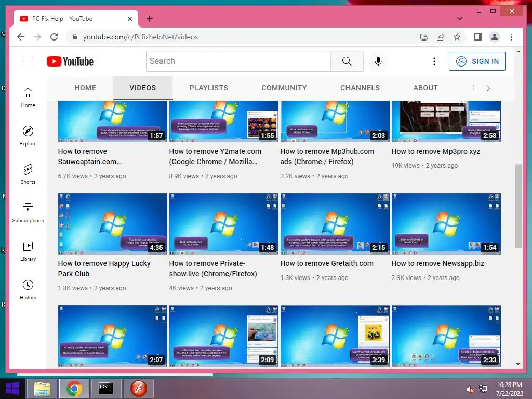Click thumbnail with 2:33 duration
532x399 pixels.
pyautogui.click(x=446, y=336)
